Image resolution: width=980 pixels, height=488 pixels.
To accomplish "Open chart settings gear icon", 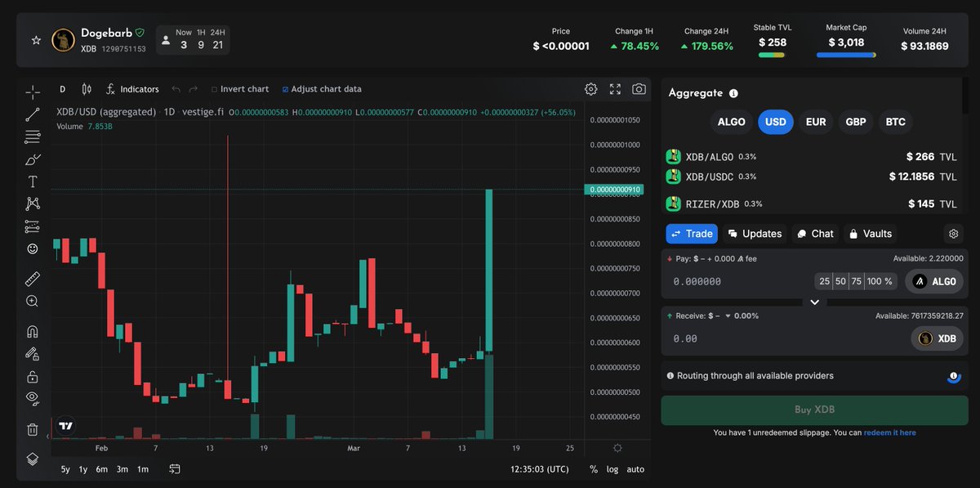I will coord(590,89).
